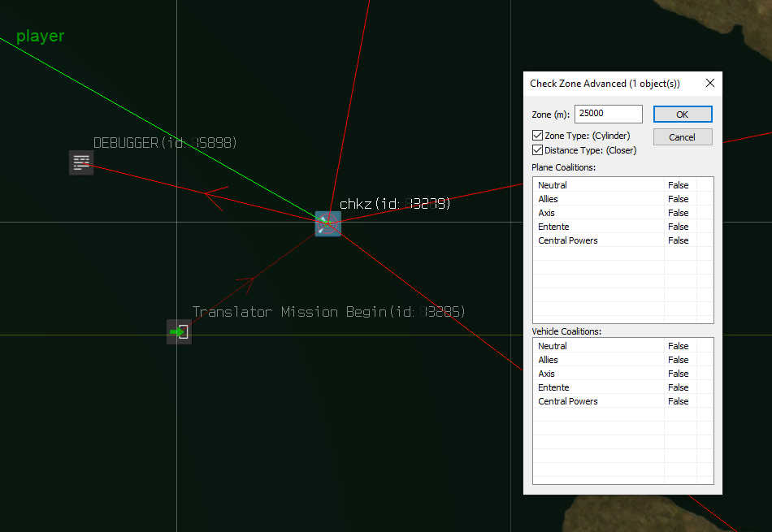Select Neutral row in Plane Coalitions
The width and height of the screenshot is (772, 532).
pos(622,185)
